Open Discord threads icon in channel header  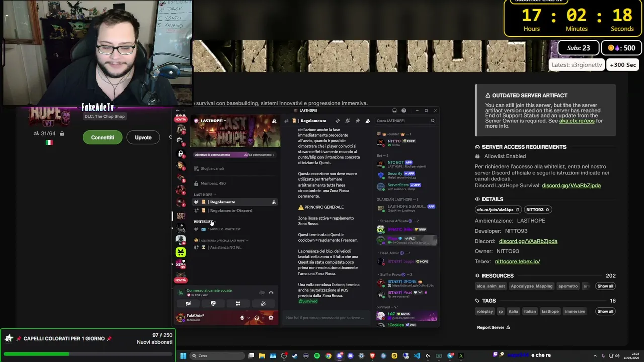tap(338, 121)
